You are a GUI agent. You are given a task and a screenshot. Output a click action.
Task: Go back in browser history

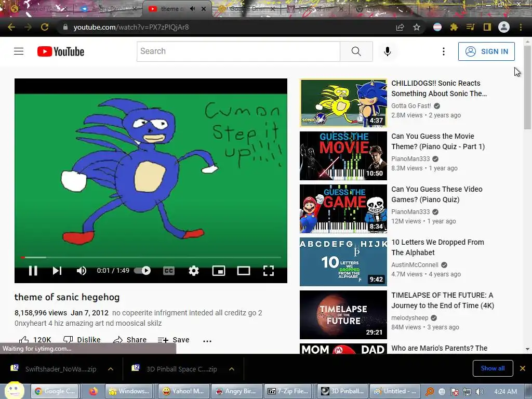[x=11, y=27]
